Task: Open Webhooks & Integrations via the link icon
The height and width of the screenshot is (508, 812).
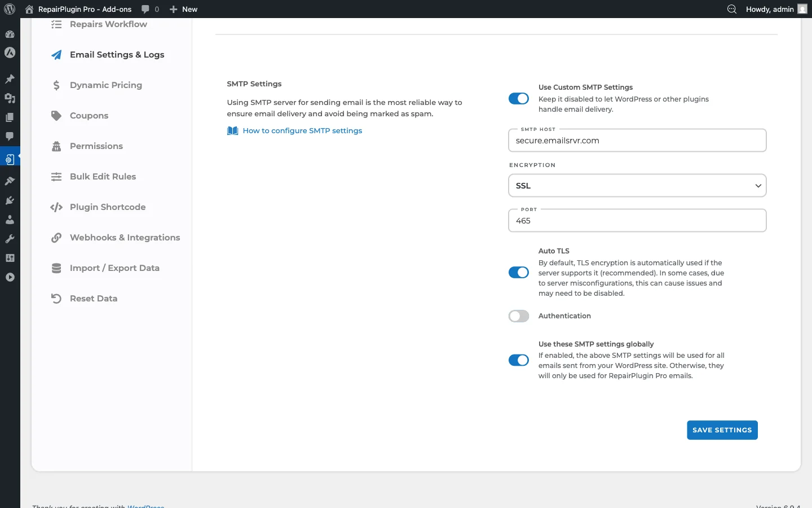Action: pyautogui.click(x=56, y=238)
